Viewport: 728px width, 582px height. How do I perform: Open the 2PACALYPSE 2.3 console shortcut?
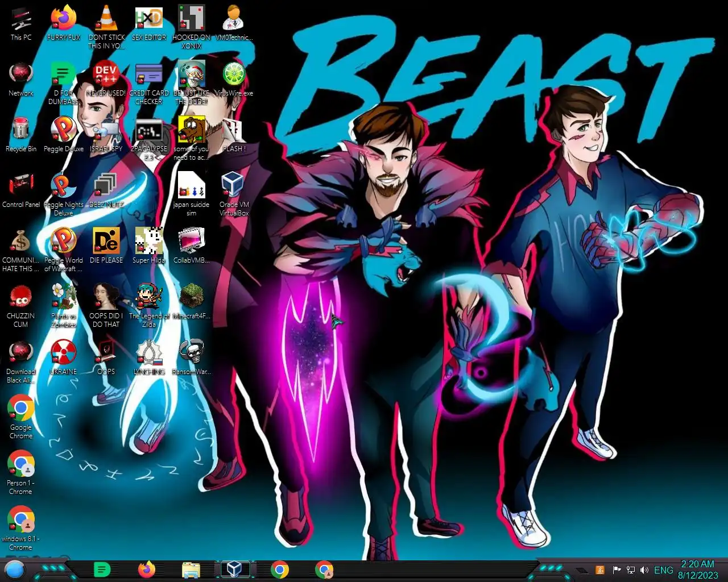[x=149, y=139]
